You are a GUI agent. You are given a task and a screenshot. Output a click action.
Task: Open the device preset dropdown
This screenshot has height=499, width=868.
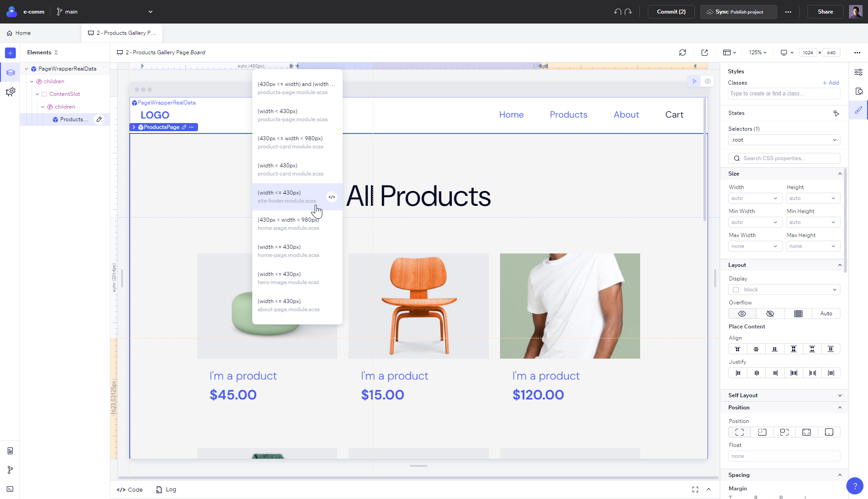pyautogui.click(x=787, y=52)
